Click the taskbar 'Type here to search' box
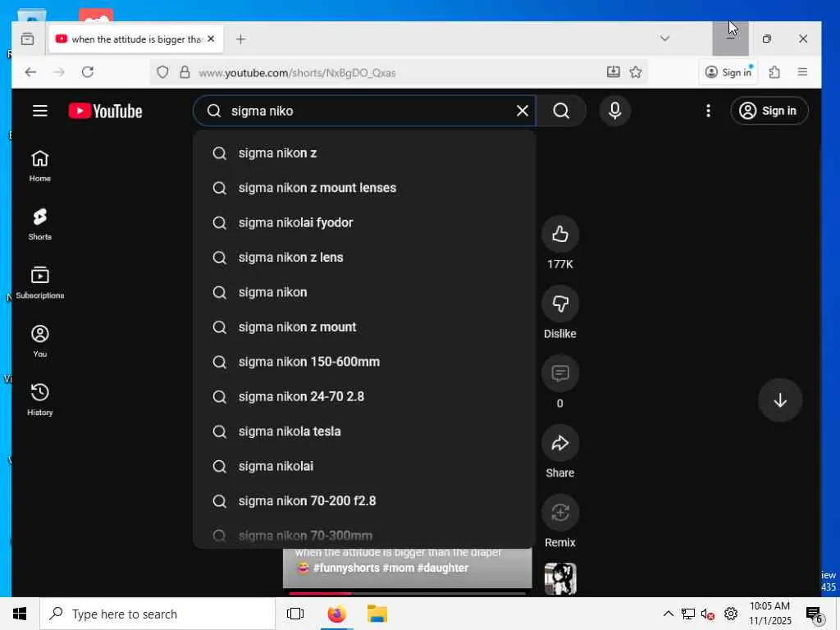 (x=157, y=614)
